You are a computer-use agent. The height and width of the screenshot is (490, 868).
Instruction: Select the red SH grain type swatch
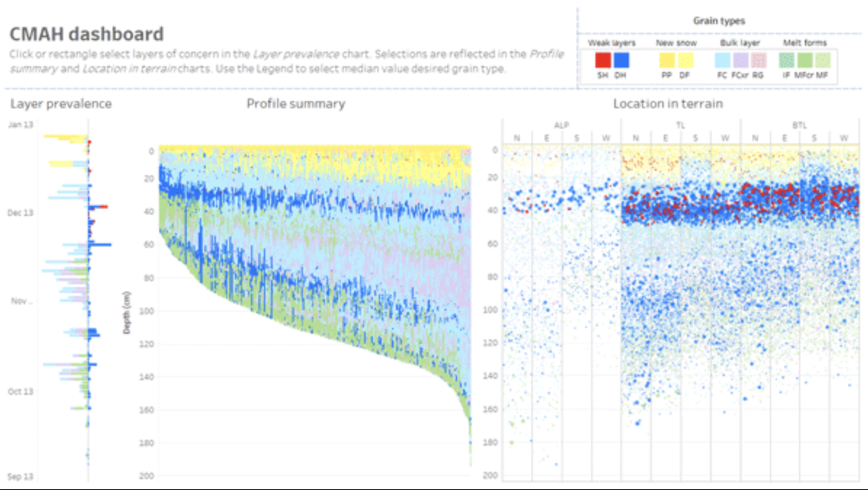[x=603, y=60]
